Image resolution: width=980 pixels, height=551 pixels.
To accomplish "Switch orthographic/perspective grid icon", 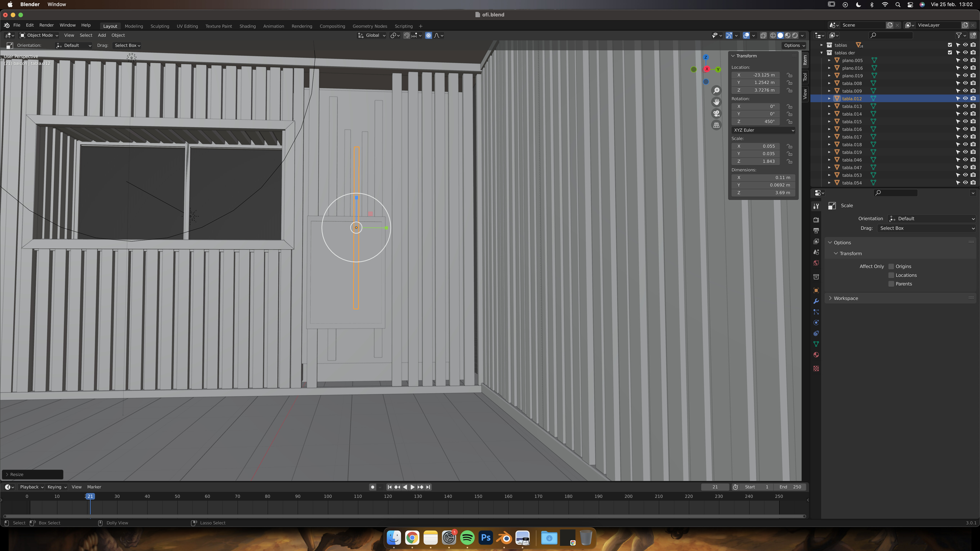I will tap(716, 125).
